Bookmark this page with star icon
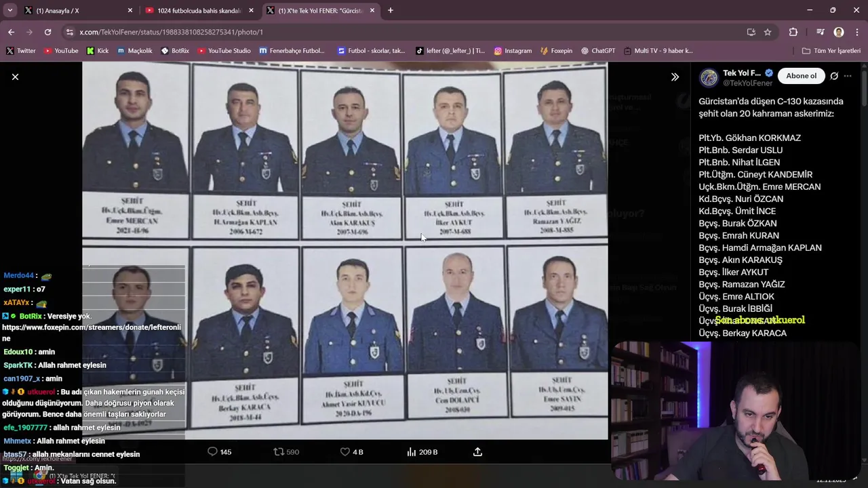868x488 pixels. (768, 32)
